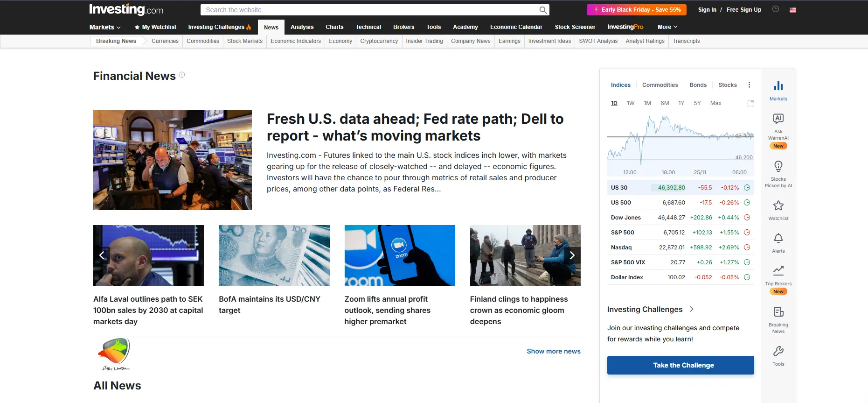
Task: Select the 5Y chart timeframe
Action: [697, 103]
